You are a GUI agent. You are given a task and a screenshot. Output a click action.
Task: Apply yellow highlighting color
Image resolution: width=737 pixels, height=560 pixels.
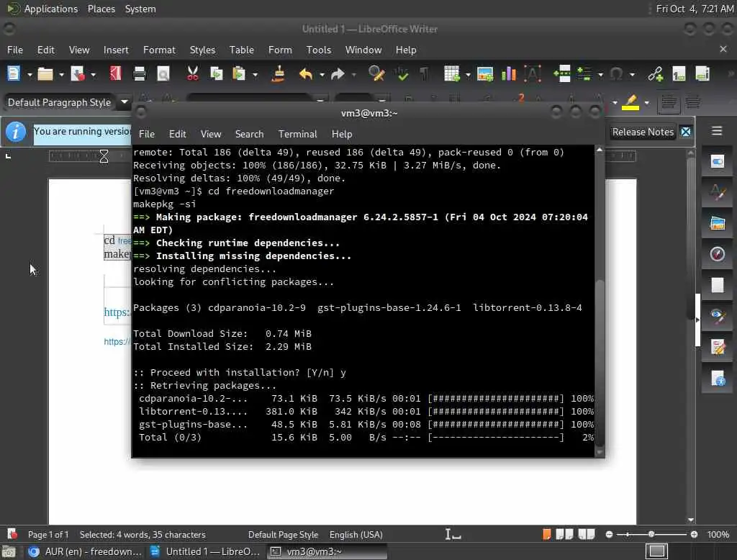point(630,102)
